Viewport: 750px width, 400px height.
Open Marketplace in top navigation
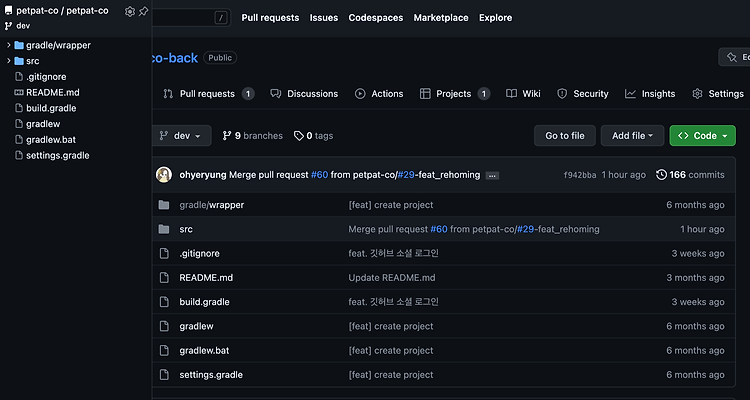pos(441,18)
